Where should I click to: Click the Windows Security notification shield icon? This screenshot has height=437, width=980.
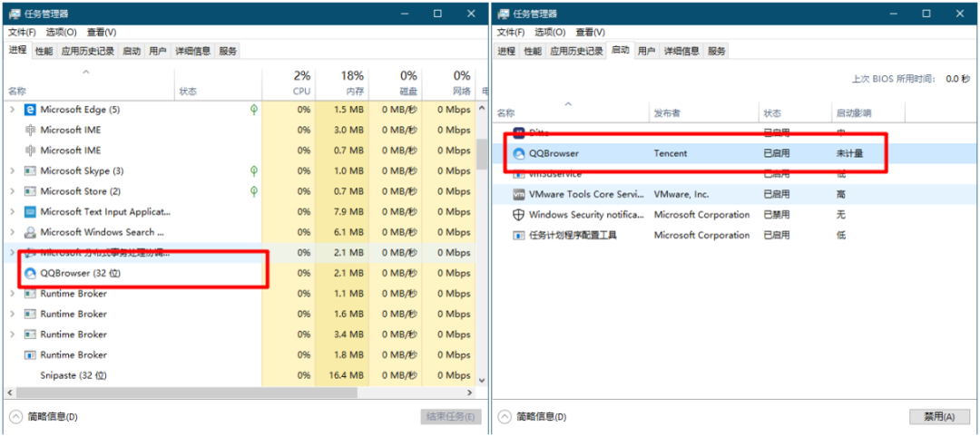(x=518, y=215)
